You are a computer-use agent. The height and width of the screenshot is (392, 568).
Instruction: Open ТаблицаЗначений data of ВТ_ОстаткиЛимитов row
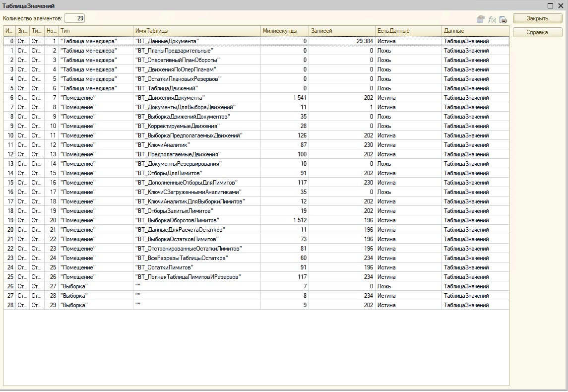(x=467, y=267)
